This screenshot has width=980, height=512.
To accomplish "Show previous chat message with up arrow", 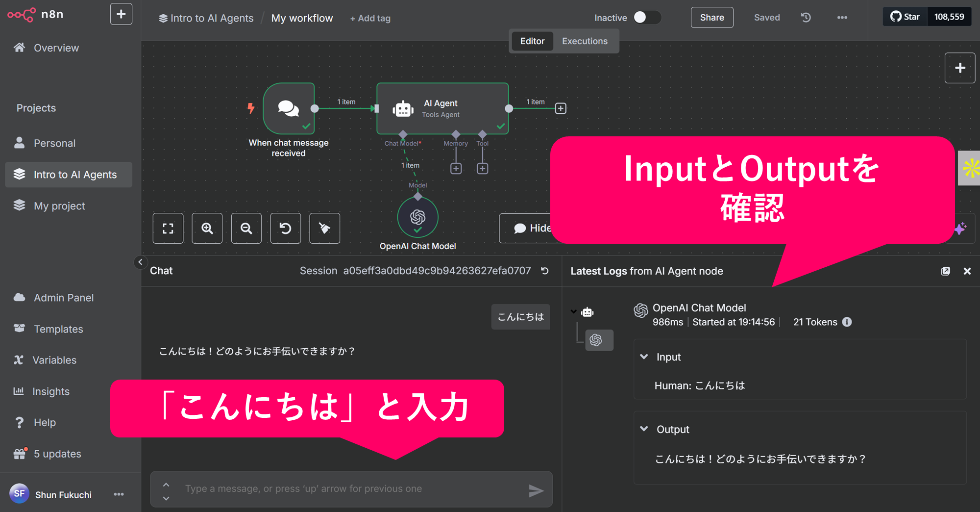I will click(166, 485).
